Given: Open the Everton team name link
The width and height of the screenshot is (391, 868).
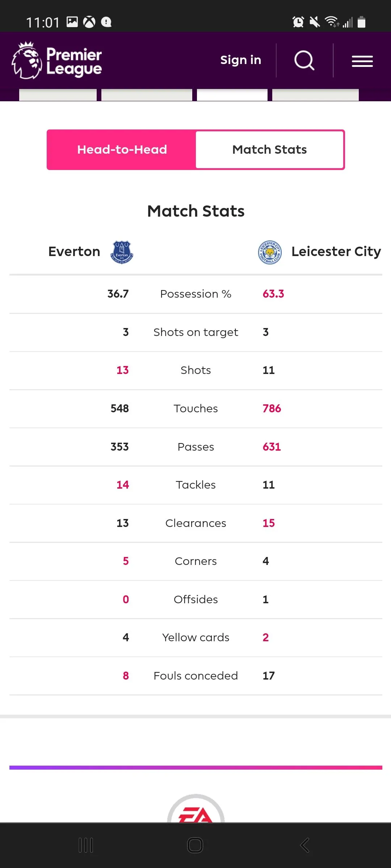Looking at the screenshot, I should [74, 252].
